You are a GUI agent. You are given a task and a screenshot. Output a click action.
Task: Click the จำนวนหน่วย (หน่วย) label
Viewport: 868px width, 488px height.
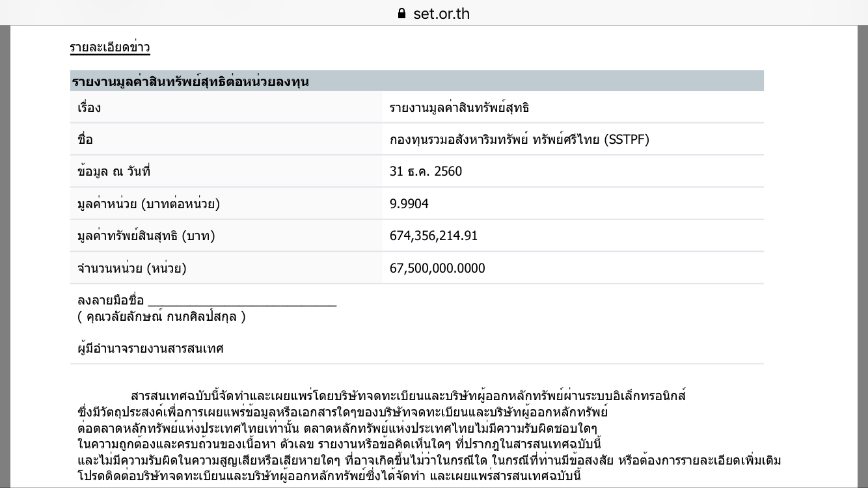[x=131, y=269]
